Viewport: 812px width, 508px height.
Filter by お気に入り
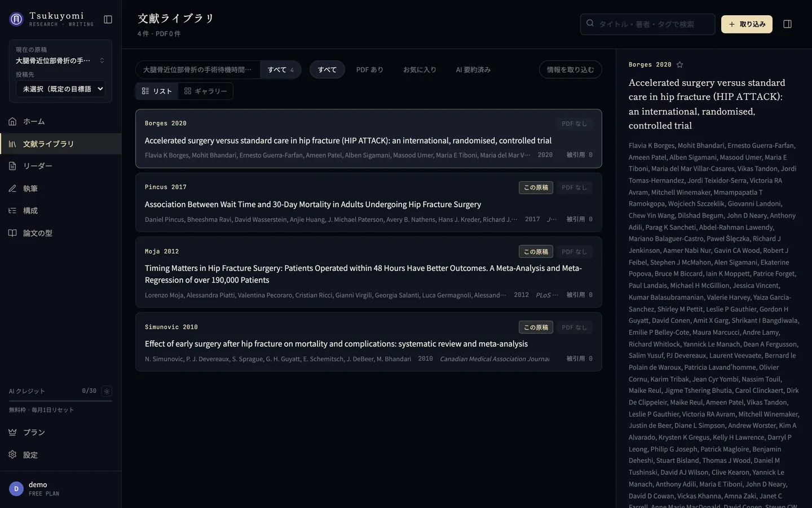(x=420, y=70)
